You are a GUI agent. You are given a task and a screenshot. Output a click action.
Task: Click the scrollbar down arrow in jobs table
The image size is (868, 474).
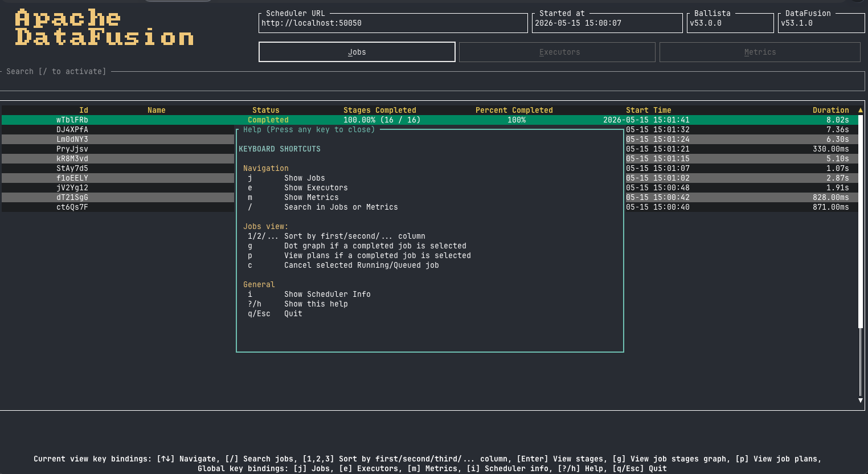(861, 401)
